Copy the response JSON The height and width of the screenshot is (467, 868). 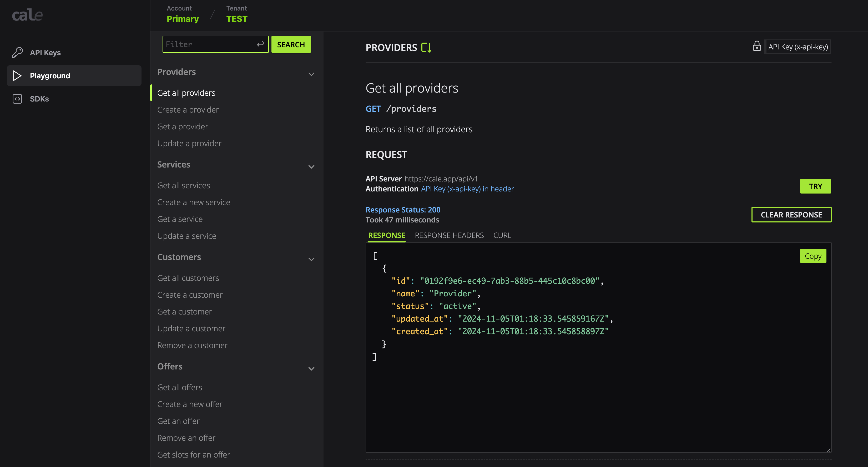click(813, 256)
